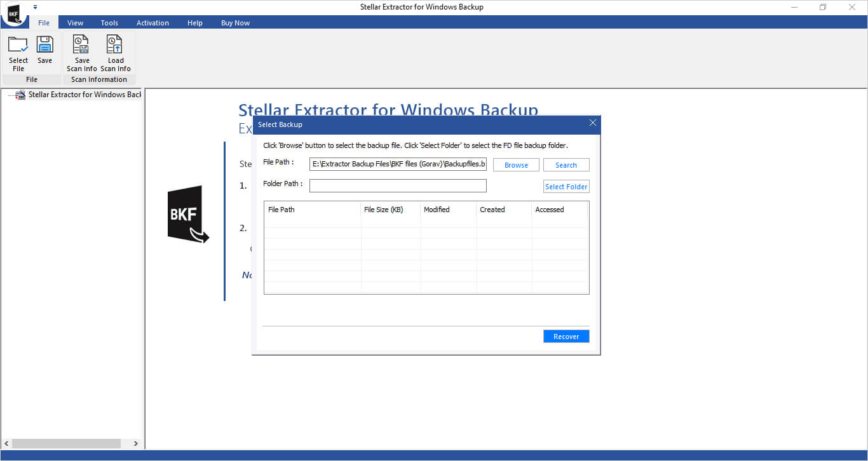The image size is (868, 461).
Task: Click left panel scrollbar left arrow
Action: (6, 443)
